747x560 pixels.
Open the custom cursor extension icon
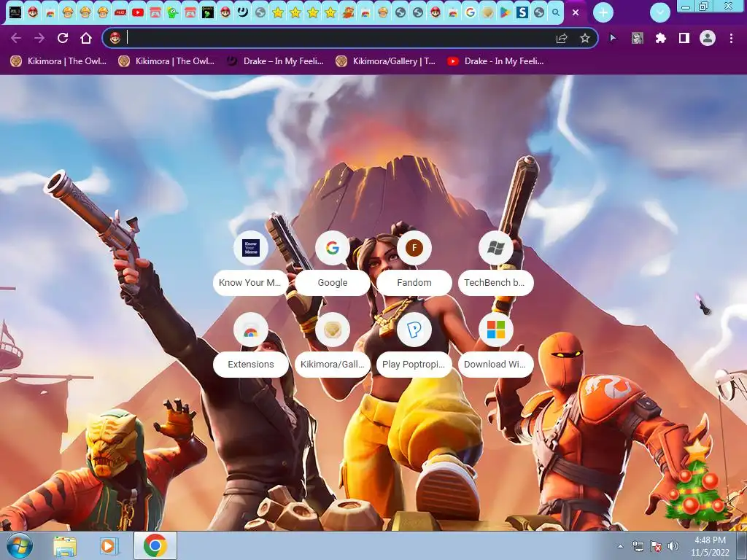[613, 38]
